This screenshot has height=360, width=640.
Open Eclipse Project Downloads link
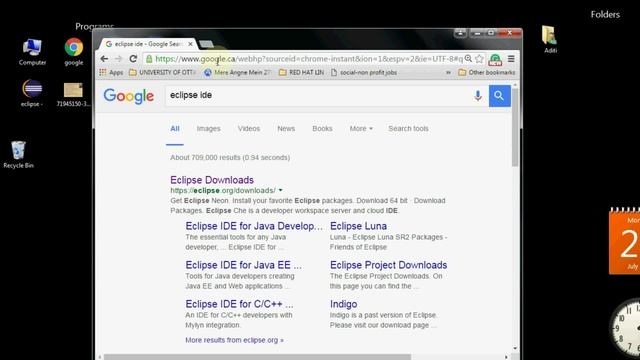tap(389, 265)
